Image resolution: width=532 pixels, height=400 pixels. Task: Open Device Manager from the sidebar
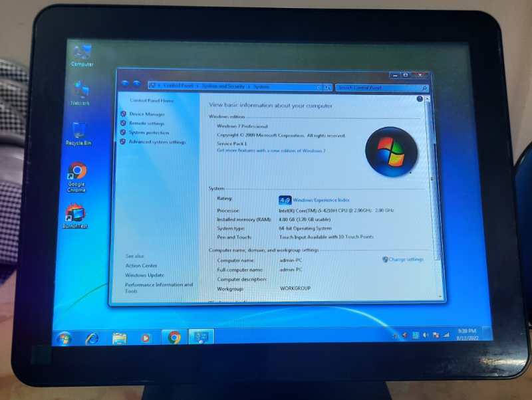[x=147, y=114]
